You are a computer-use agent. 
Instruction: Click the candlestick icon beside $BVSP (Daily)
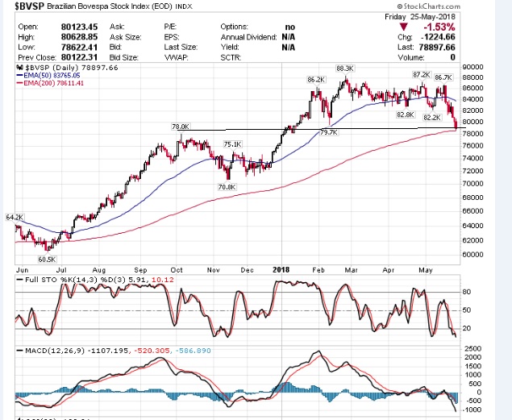coord(19,68)
